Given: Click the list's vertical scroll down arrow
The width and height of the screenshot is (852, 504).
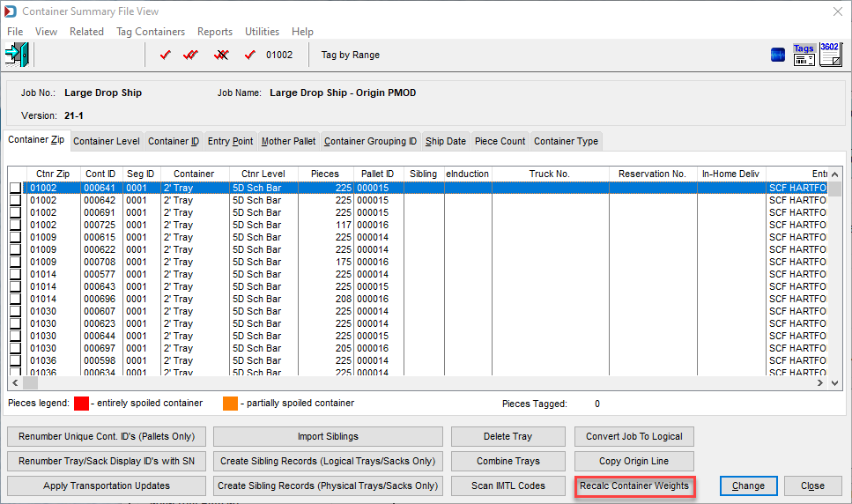Looking at the screenshot, I should point(835,383).
